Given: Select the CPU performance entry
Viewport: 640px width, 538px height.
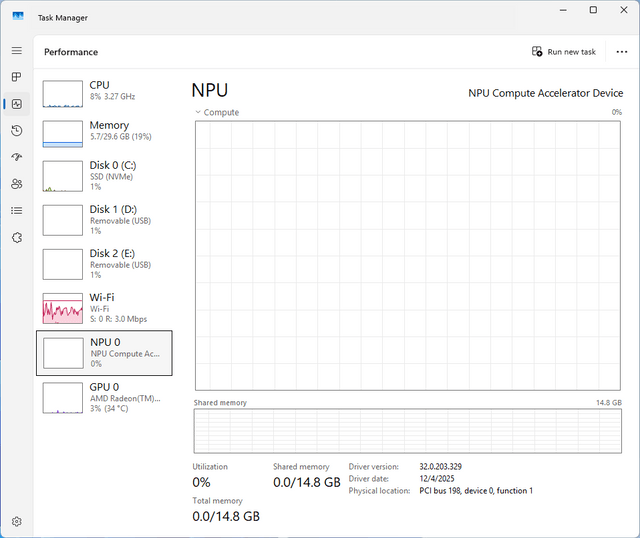Looking at the screenshot, I should 104,93.
